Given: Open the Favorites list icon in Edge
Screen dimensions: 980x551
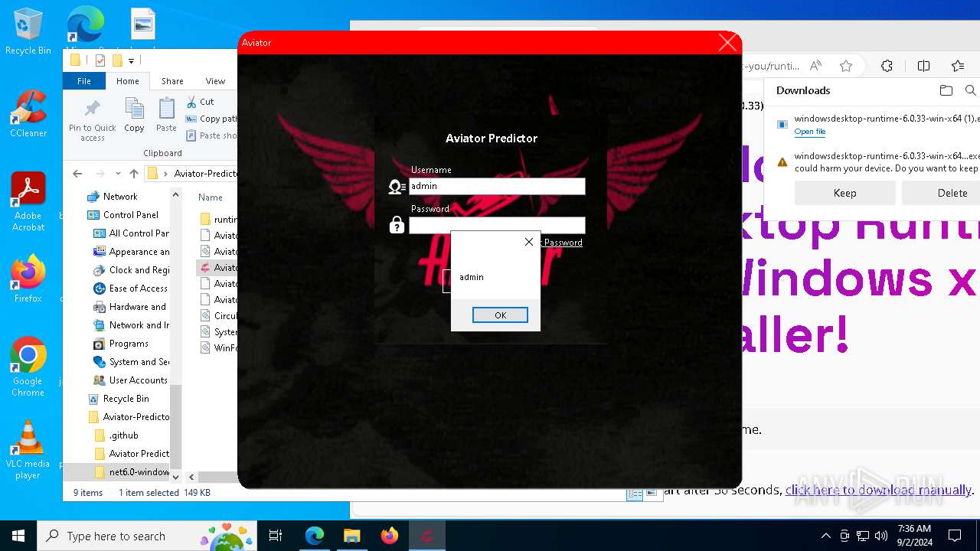Looking at the screenshot, I should click(x=958, y=66).
